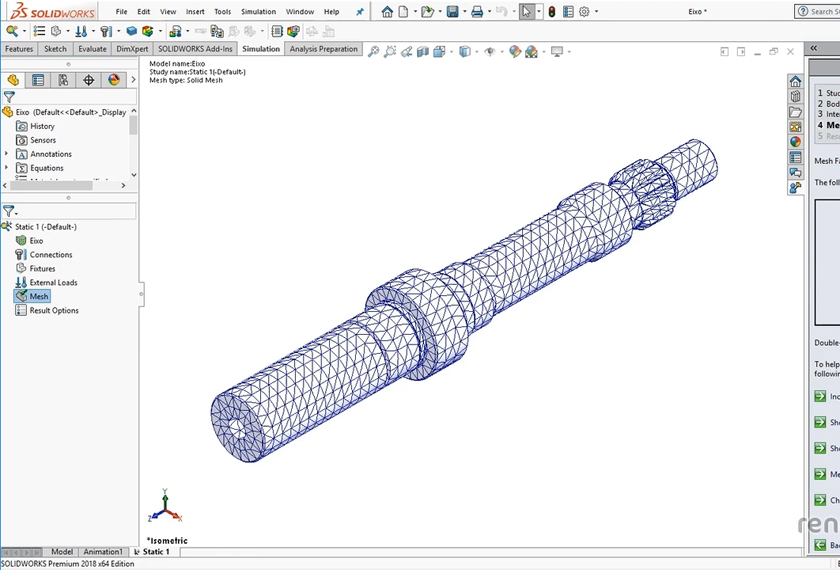Click the Print icon in the toolbar
The width and height of the screenshot is (840, 570).
(477, 12)
